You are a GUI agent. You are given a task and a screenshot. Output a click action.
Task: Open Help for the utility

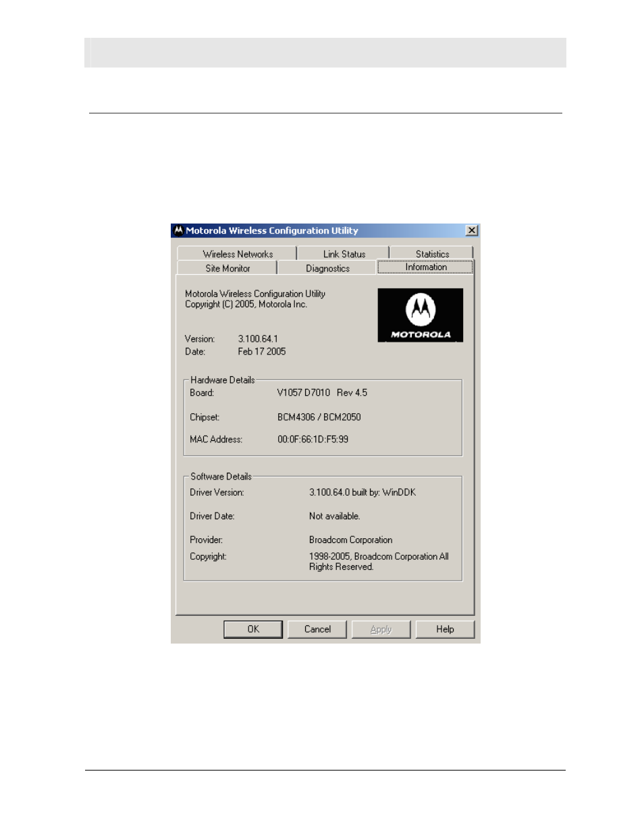coord(445,629)
